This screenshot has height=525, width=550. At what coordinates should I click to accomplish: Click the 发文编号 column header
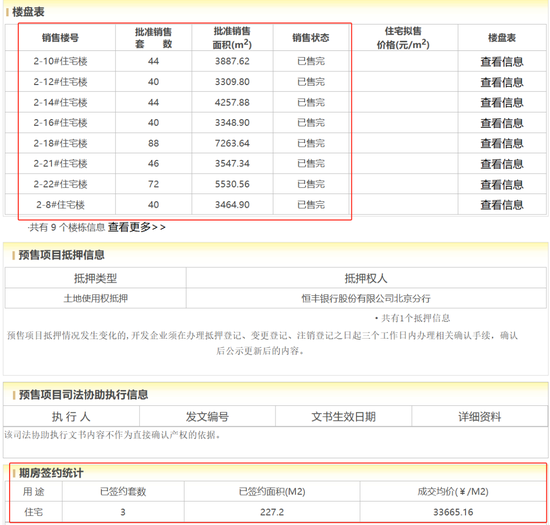click(x=207, y=417)
